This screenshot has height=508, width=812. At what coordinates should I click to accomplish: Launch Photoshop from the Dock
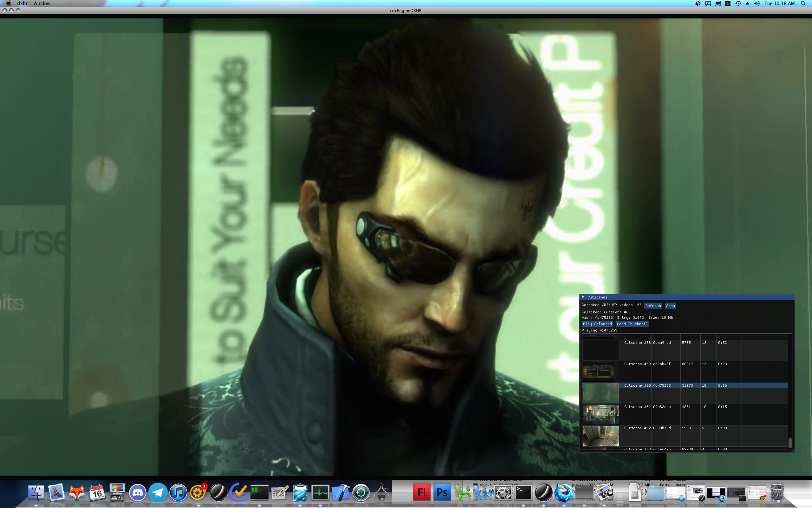[x=442, y=493]
